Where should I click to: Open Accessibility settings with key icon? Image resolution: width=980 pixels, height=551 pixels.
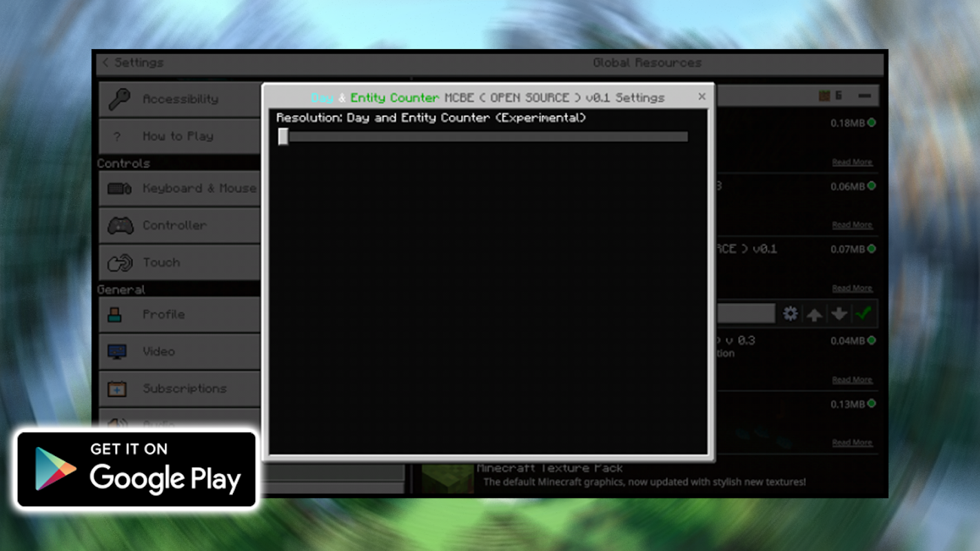pos(180,99)
